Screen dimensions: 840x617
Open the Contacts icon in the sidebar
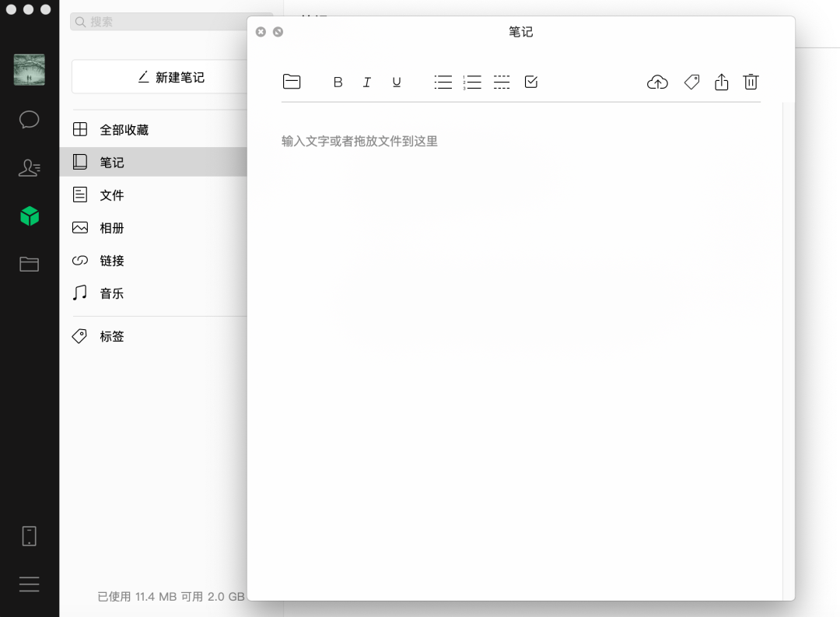coord(29,168)
